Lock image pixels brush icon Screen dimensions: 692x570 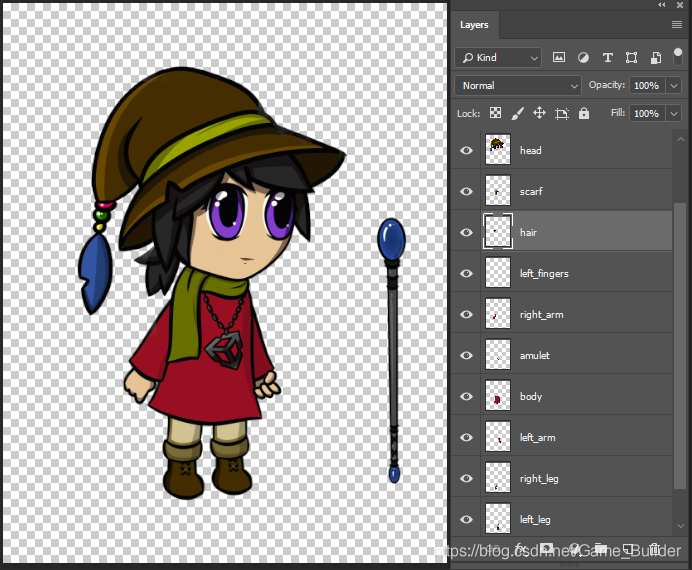click(x=517, y=113)
